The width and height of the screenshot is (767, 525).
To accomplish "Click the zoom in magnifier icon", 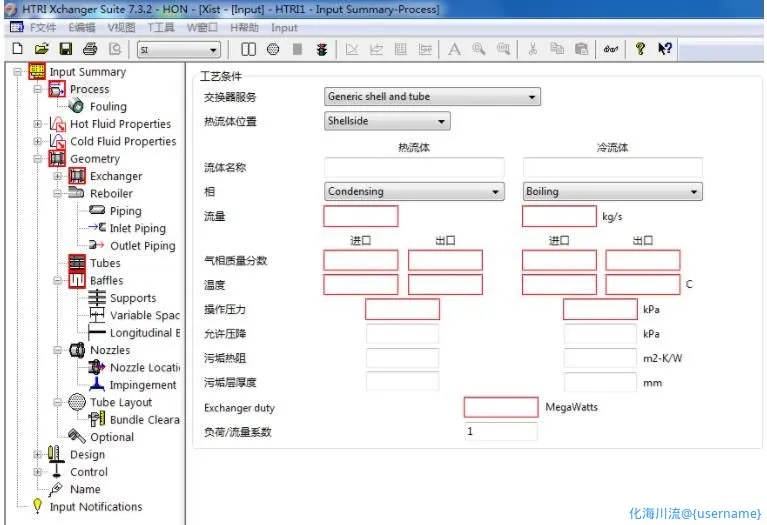I will [x=478, y=49].
